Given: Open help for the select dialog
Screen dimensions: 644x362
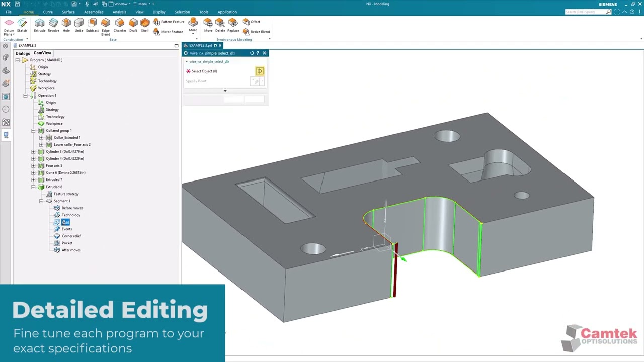Looking at the screenshot, I should point(258,53).
